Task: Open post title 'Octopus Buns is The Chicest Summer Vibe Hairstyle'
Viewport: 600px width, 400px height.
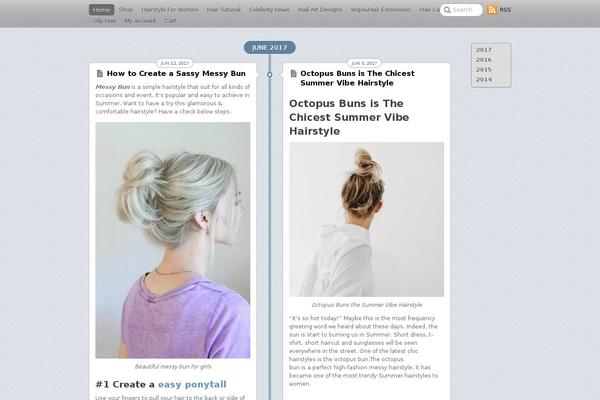Action: click(x=357, y=78)
